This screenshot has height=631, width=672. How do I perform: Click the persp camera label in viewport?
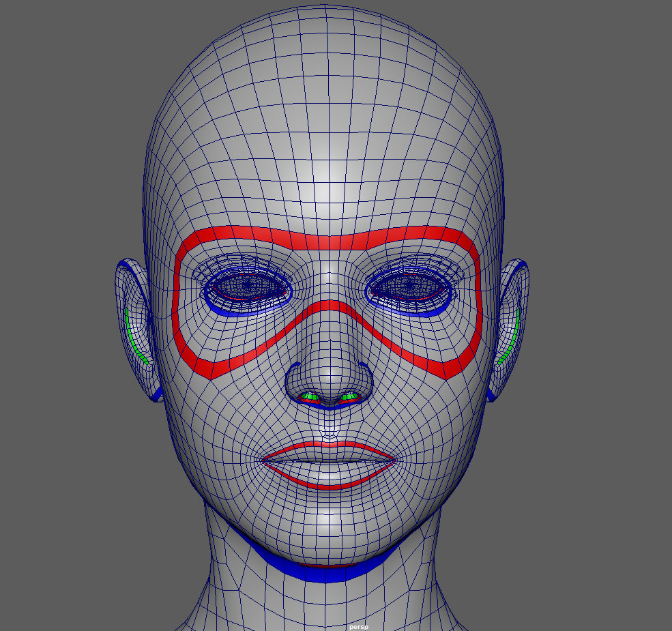(x=358, y=626)
